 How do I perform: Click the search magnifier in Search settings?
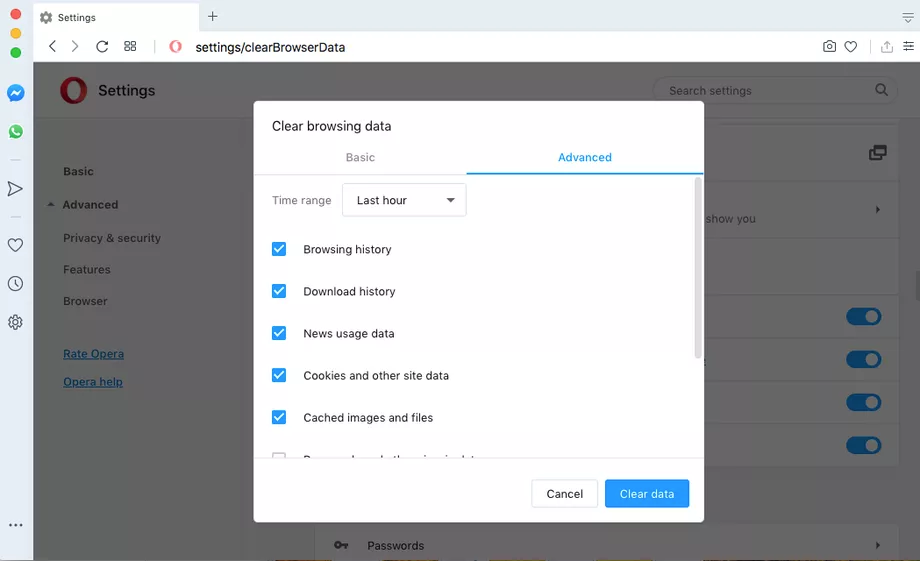(881, 90)
